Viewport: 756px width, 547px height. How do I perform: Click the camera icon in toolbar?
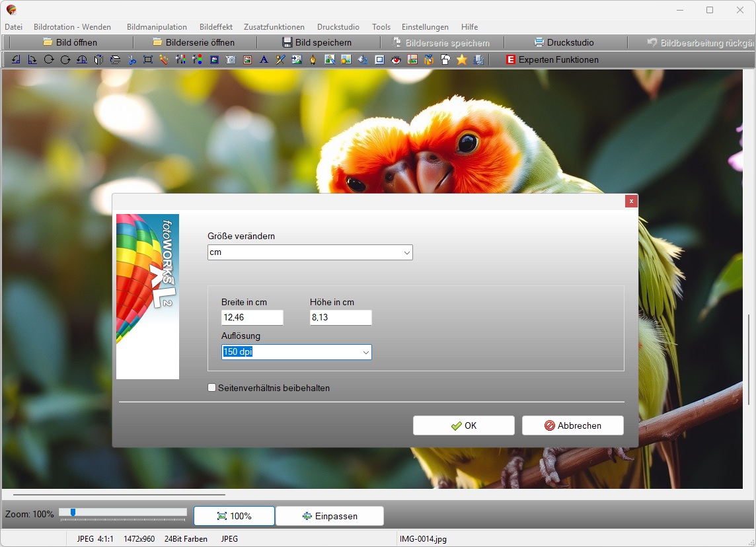coord(231,59)
